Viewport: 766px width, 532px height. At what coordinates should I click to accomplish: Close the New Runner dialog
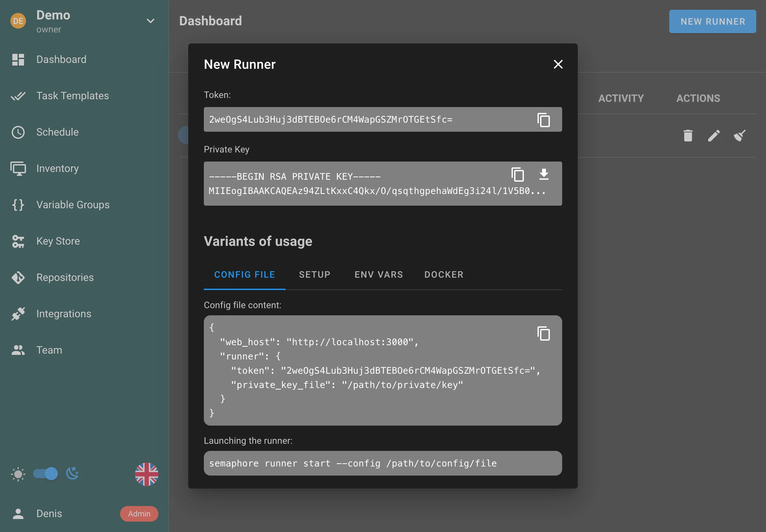point(558,64)
